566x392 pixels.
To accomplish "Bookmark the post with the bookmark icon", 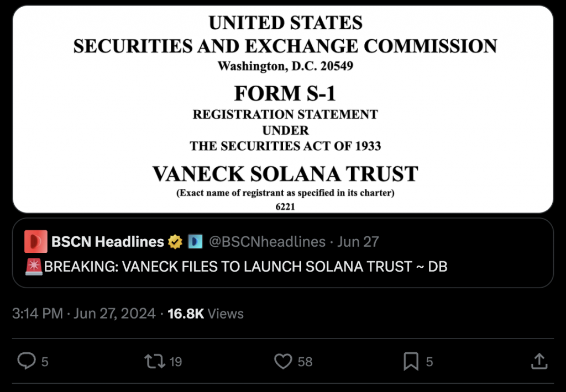I will pos(410,362).
